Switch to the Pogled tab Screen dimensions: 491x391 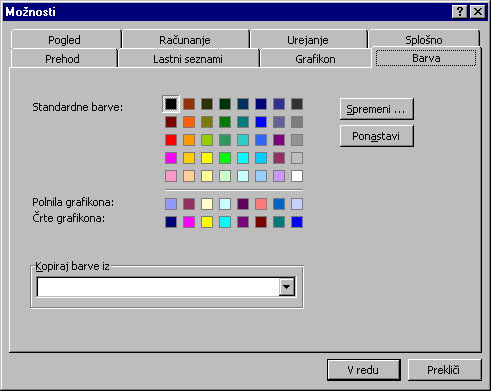click(64, 40)
